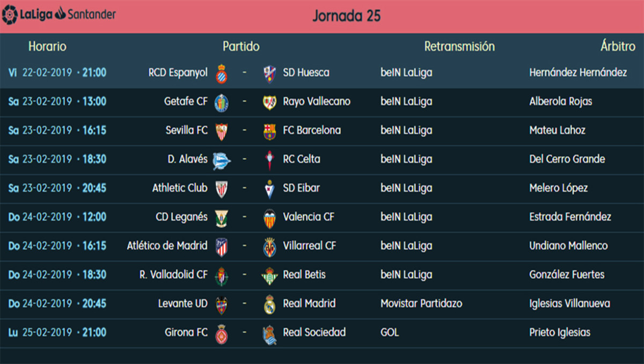Image resolution: width=644 pixels, height=364 pixels.
Task: Click the Sevilla FC crest
Action: pos(222,131)
